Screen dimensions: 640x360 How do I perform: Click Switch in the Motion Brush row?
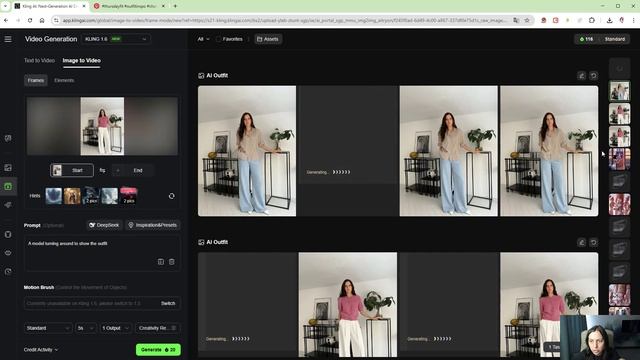[x=168, y=303]
